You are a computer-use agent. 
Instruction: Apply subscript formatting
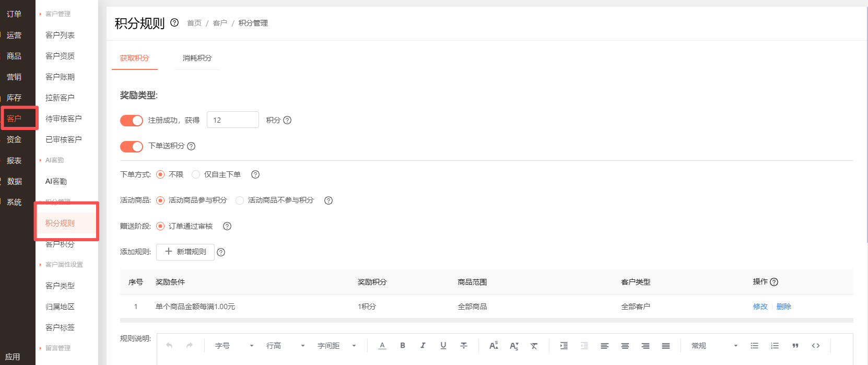click(514, 346)
